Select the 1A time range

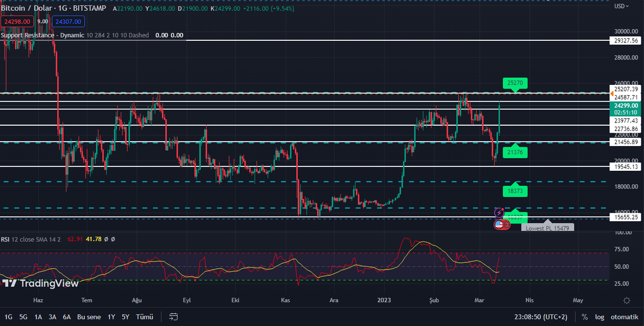pos(38,317)
